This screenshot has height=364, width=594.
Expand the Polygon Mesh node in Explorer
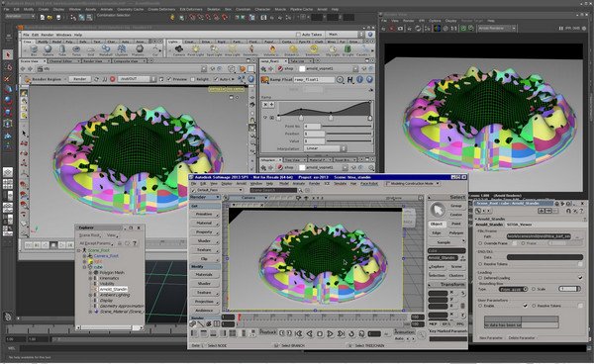click(x=90, y=272)
